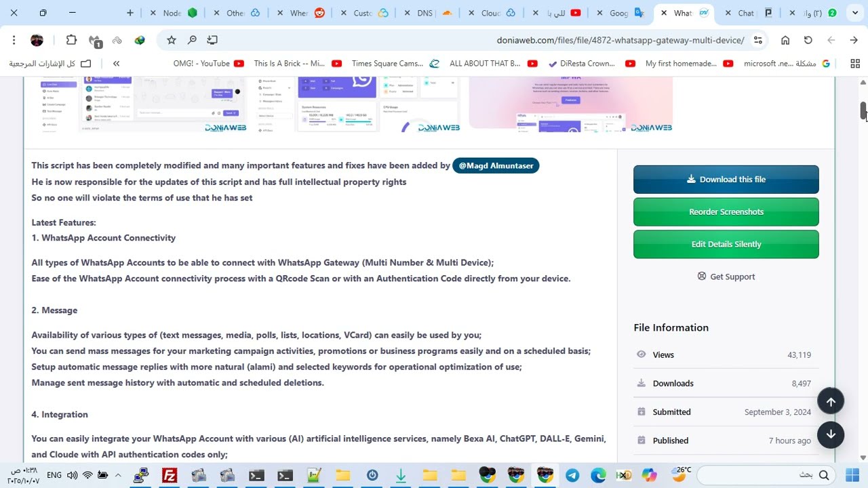Image resolution: width=868 pixels, height=488 pixels.
Task: Open the ALL ABOUT THAT B... bookmark
Action: point(494,64)
